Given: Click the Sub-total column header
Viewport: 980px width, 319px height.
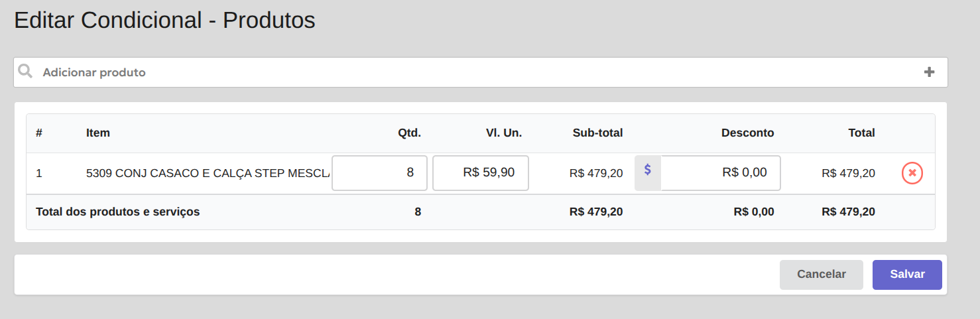Looking at the screenshot, I should (x=597, y=133).
